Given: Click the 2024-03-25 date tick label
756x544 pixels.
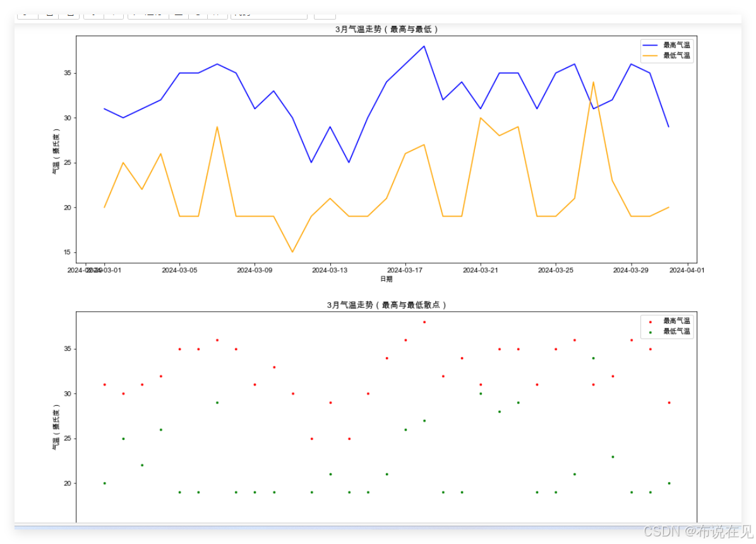Looking at the screenshot, I should 555,270.
